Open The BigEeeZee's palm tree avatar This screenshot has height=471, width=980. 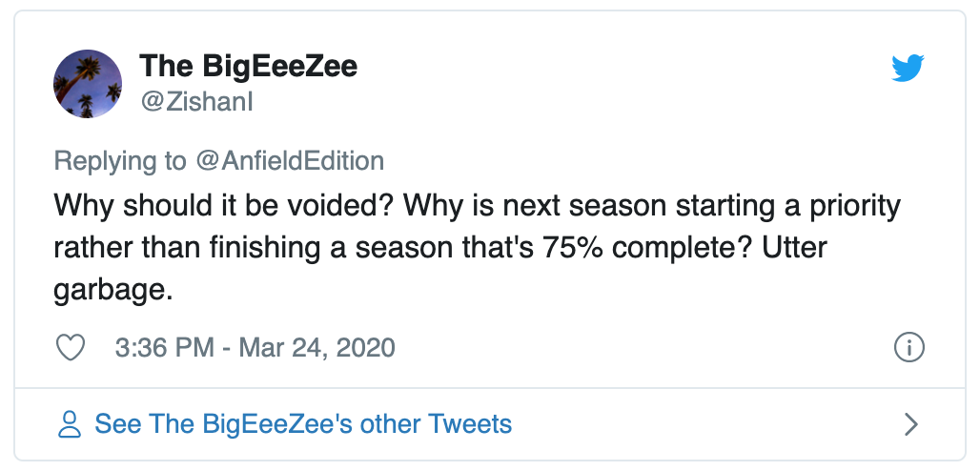88,84
